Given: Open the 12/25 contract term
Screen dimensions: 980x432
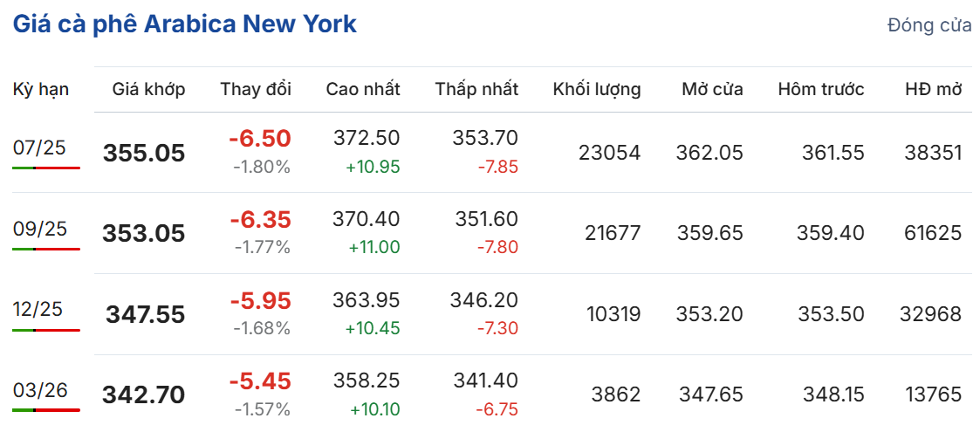Looking at the screenshot, I should (x=39, y=310).
